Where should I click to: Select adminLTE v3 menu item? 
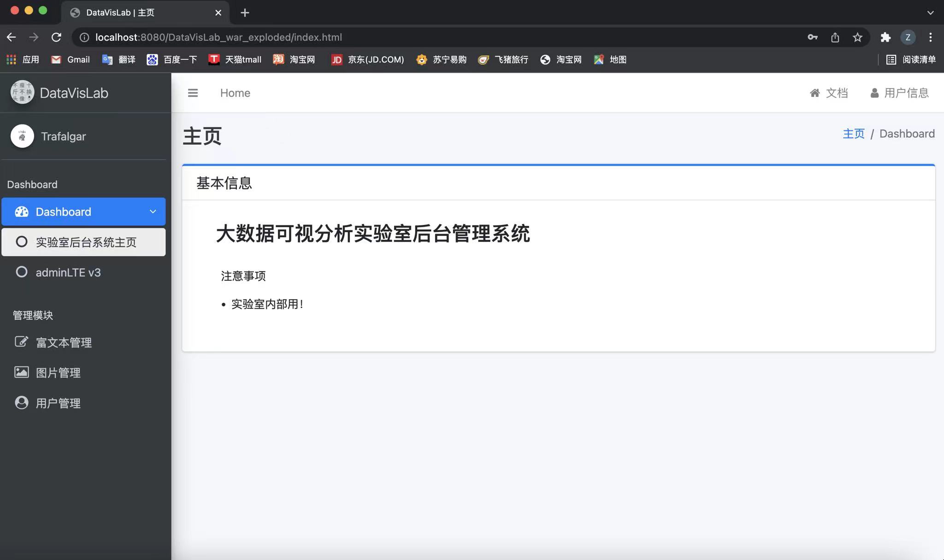coord(68,272)
